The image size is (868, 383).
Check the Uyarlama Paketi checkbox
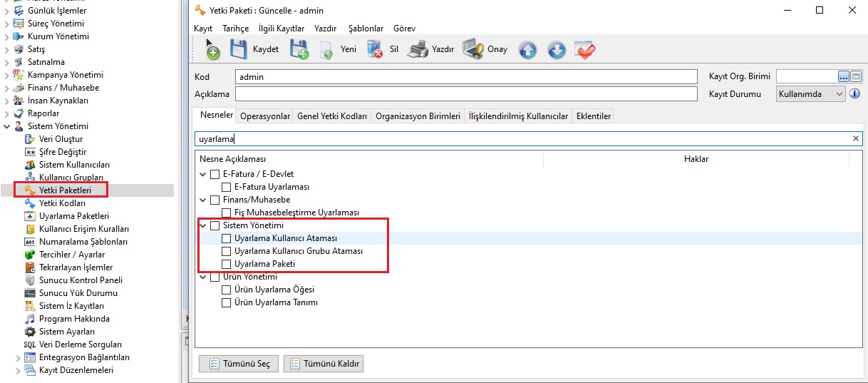tap(227, 264)
